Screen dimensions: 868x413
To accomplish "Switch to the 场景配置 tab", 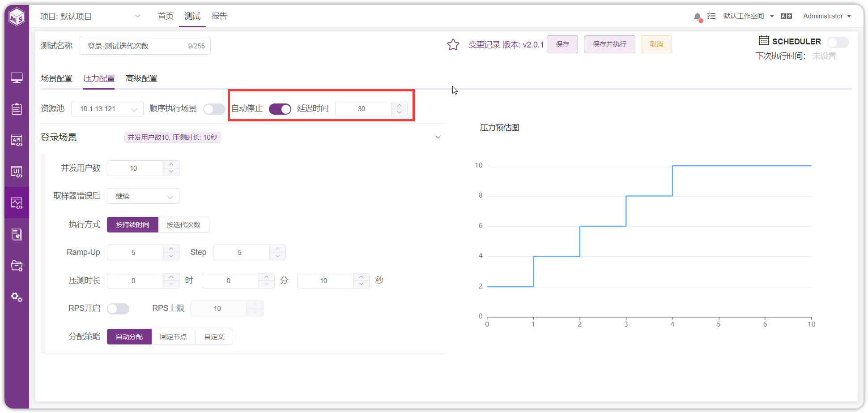I will point(56,78).
